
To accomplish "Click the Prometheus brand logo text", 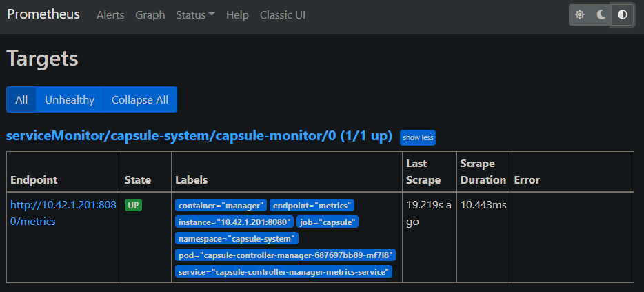I will click(x=43, y=14).
